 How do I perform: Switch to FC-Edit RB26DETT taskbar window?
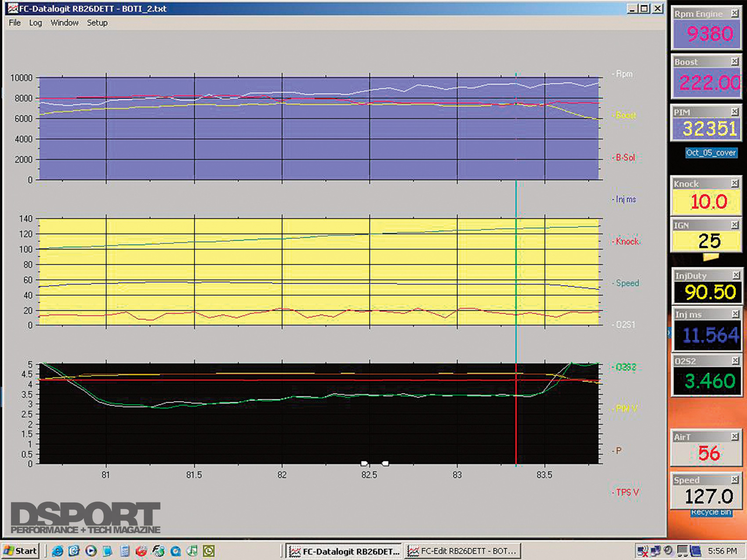462,551
